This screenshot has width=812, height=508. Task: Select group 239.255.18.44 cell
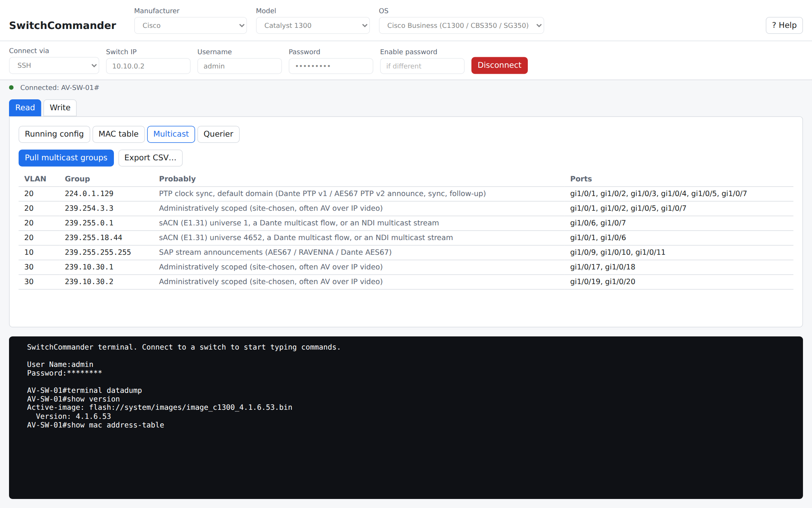click(94, 237)
